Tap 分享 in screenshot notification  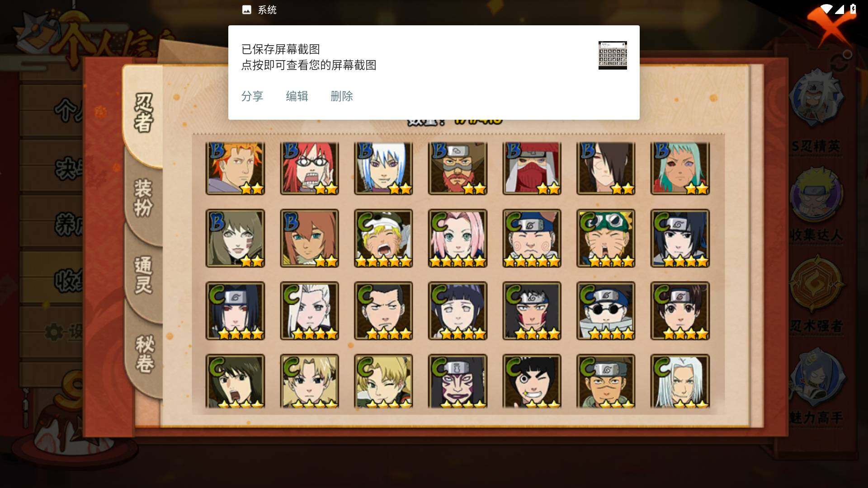[x=252, y=96]
